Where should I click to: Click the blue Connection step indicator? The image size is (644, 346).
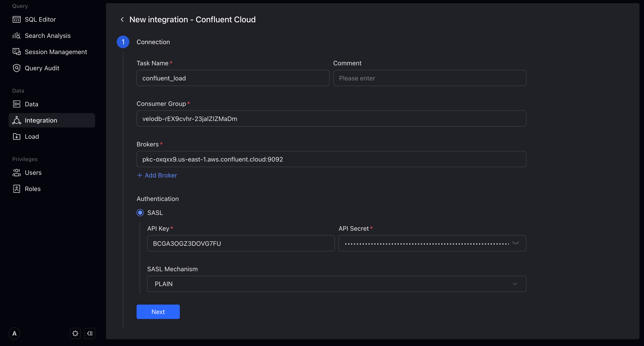pos(123,42)
